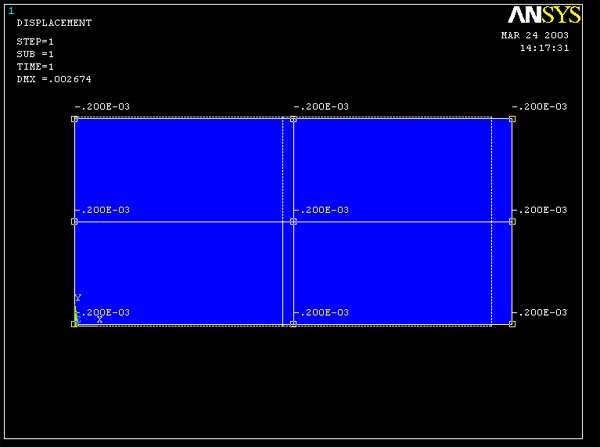Click the -.200E-03 label at bottom-right node
This screenshot has height=447, width=600.
[x=540, y=312]
